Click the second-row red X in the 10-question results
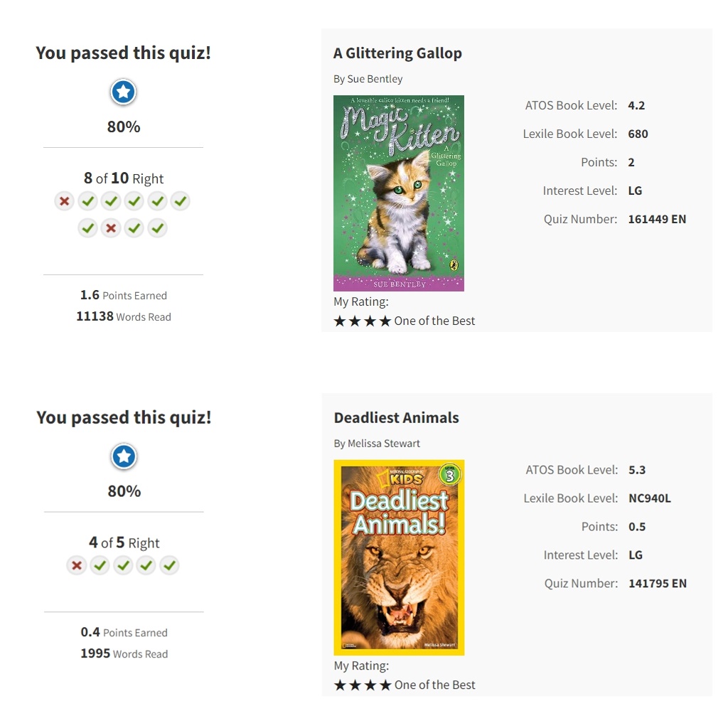This screenshot has height=728, width=728. (111, 228)
